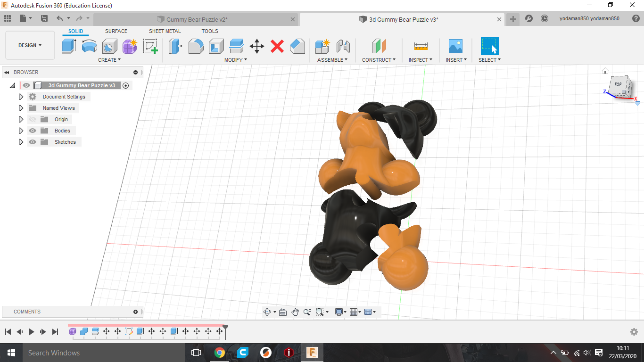Select the Fillet tool
This screenshot has width=644, height=362.
click(x=195, y=46)
